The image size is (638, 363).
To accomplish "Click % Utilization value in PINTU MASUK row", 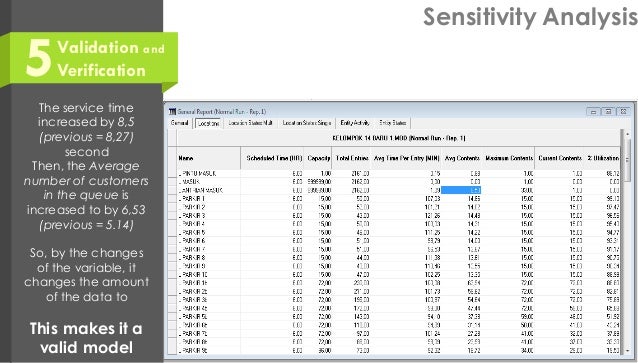I will 612,174.
